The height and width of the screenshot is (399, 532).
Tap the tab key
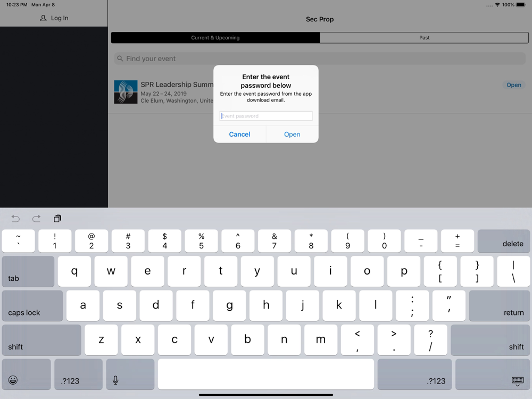28,271
